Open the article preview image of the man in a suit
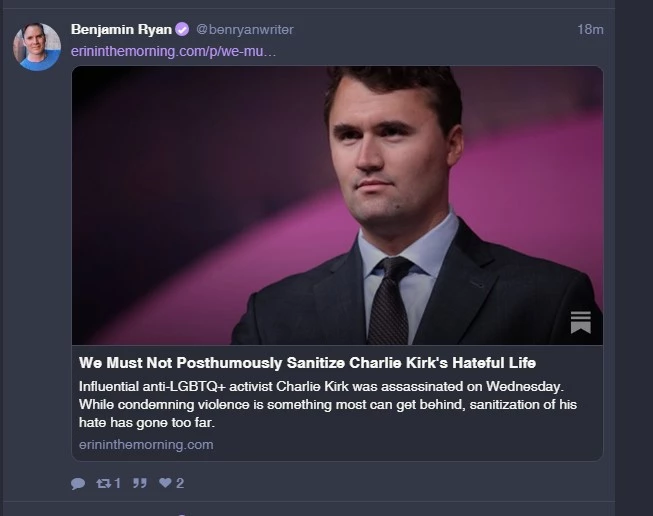653x516 pixels. pos(337,205)
